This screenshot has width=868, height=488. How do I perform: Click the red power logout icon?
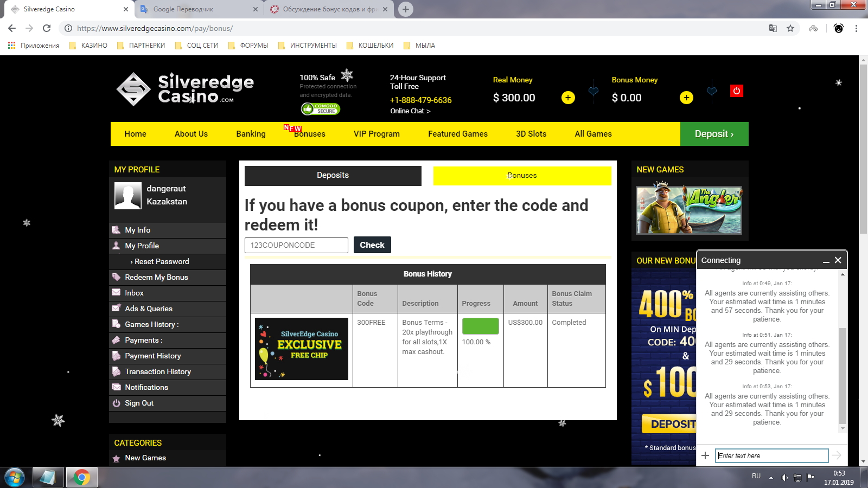tap(737, 91)
